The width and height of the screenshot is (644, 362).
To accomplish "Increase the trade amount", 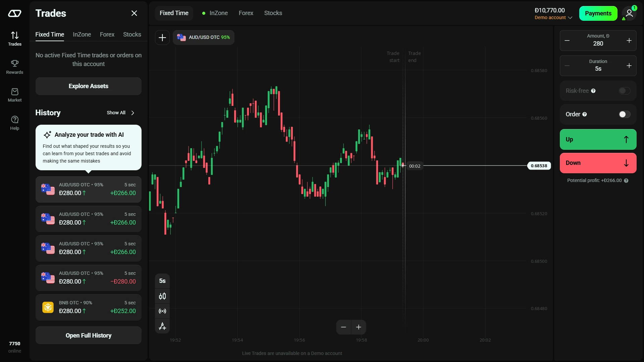I will 629,41.
